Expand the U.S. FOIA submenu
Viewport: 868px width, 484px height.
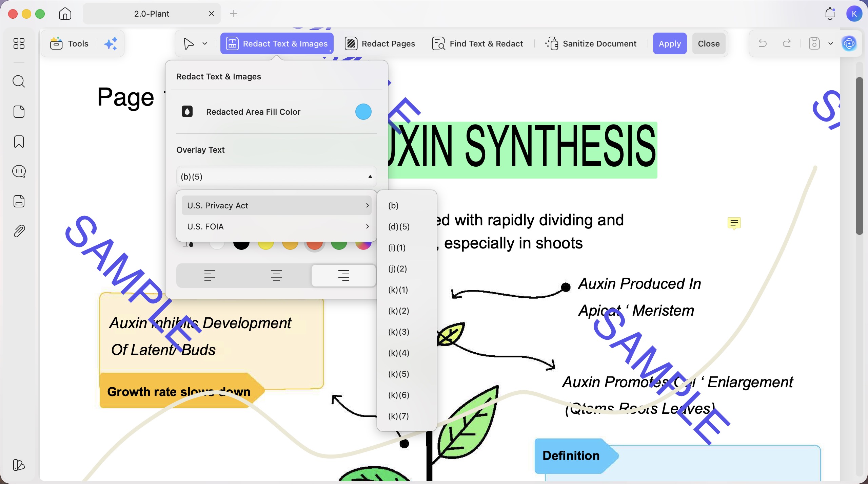[276, 226]
